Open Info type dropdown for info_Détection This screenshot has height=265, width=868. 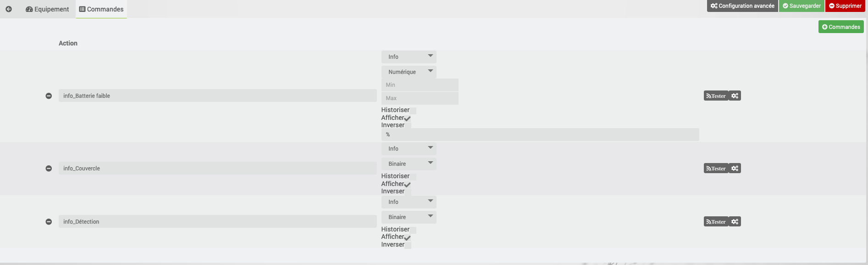click(409, 202)
